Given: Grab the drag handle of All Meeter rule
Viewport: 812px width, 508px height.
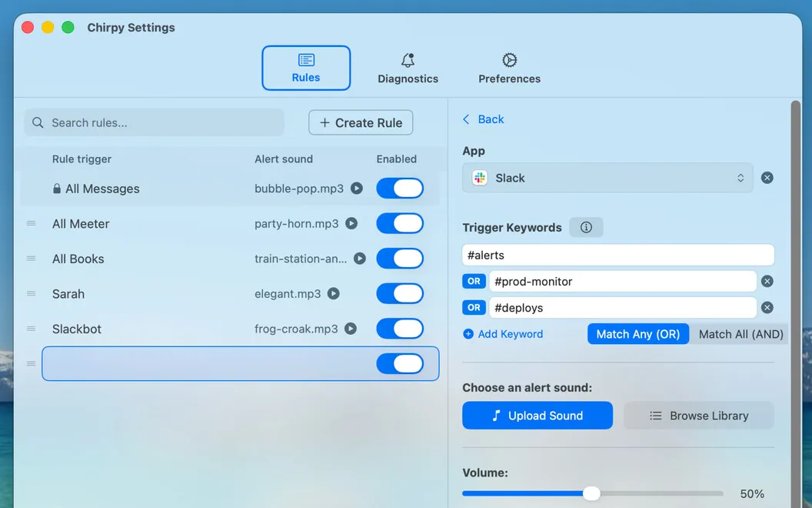Looking at the screenshot, I should [31, 223].
